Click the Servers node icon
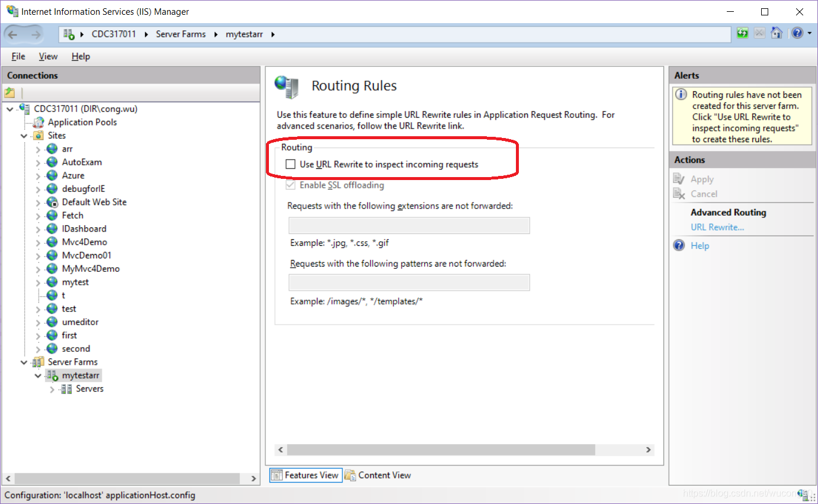The image size is (818, 504). click(66, 389)
